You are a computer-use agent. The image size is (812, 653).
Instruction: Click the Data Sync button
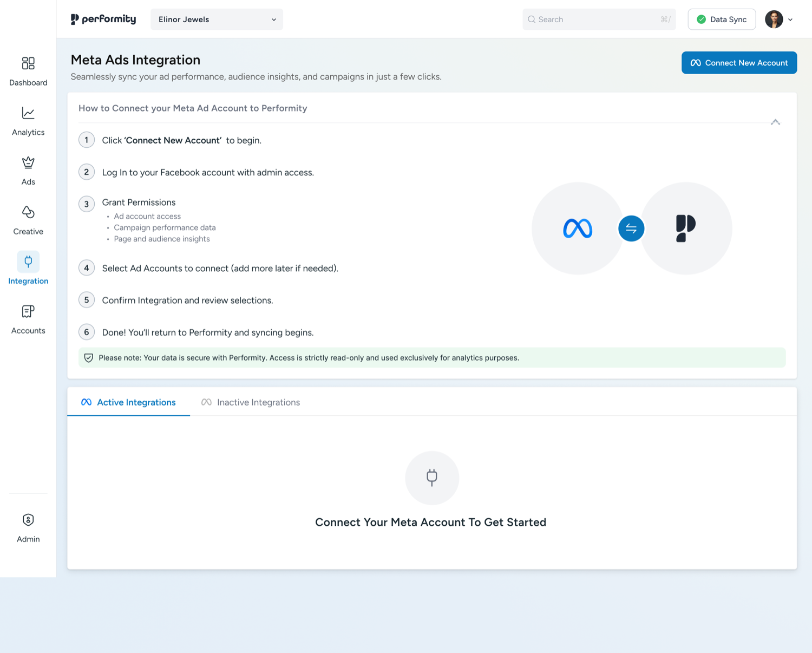tap(722, 19)
